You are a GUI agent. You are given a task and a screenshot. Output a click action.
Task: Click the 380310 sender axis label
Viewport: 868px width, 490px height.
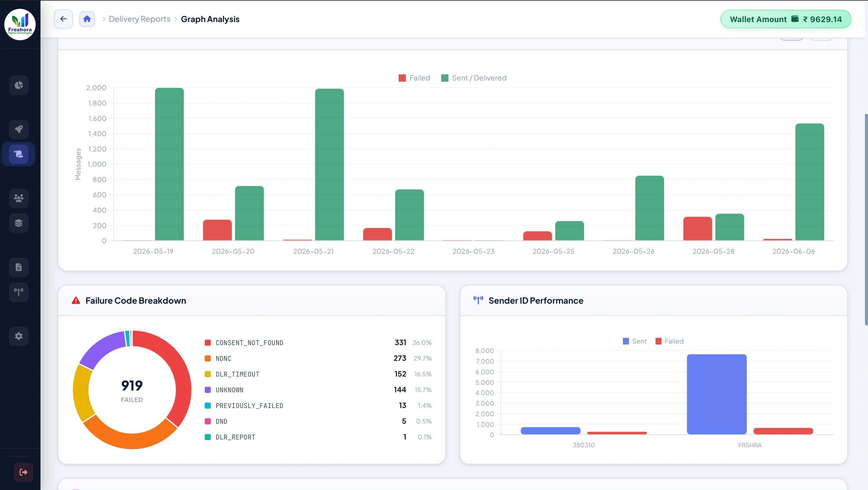584,445
